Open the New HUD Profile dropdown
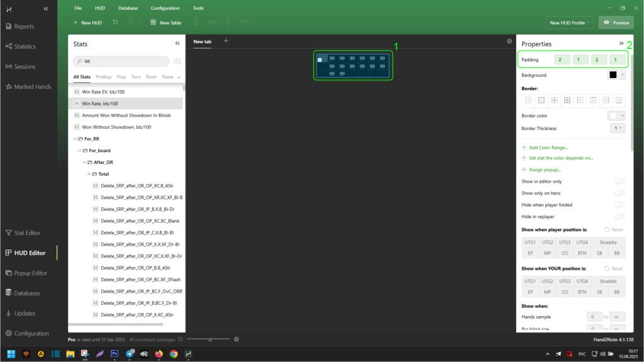This screenshot has width=644, height=362. click(570, 23)
